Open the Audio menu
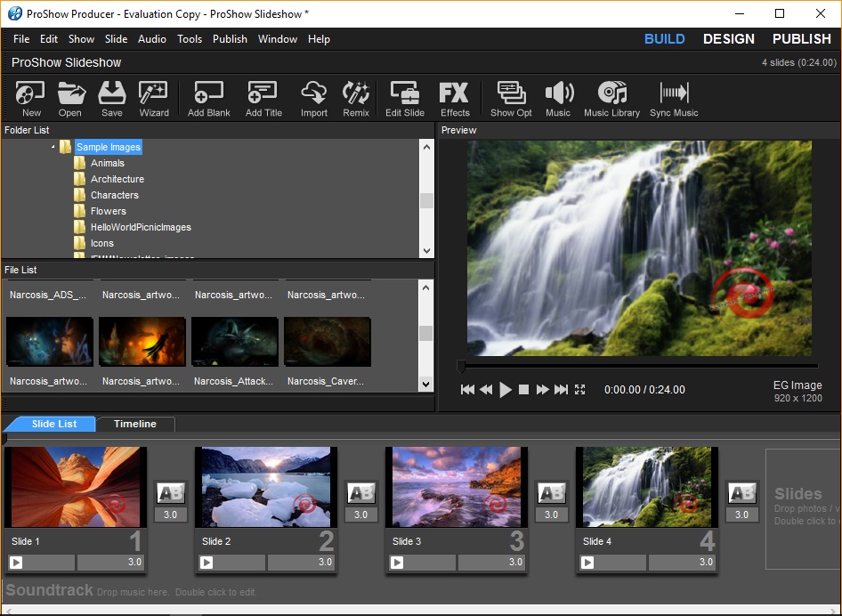Screen dimensions: 842x616 coord(152,39)
